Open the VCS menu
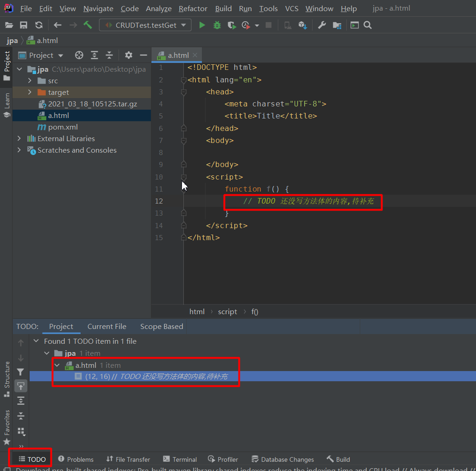Image resolution: width=476 pixels, height=471 pixels. tap(291, 8)
